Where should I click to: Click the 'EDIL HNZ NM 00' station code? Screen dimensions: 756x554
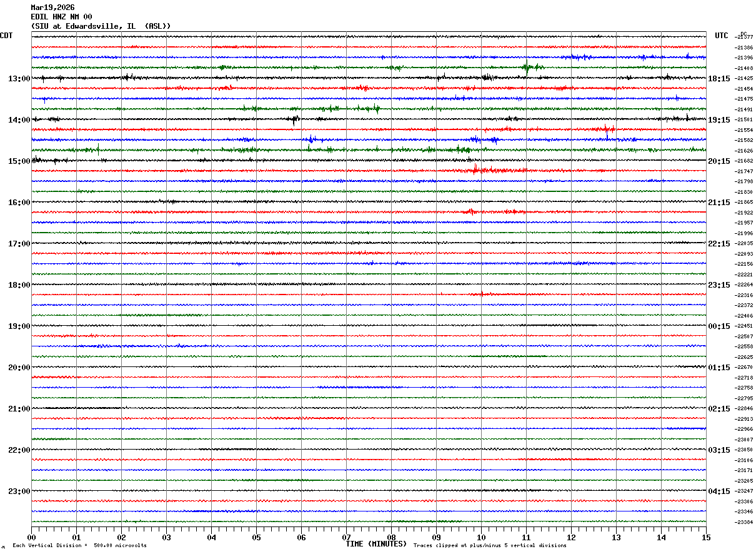[61, 17]
